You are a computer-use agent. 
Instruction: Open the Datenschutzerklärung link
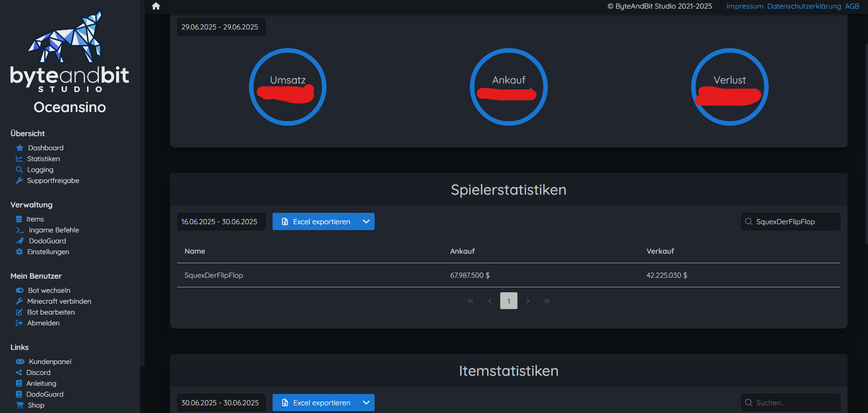[804, 6]
